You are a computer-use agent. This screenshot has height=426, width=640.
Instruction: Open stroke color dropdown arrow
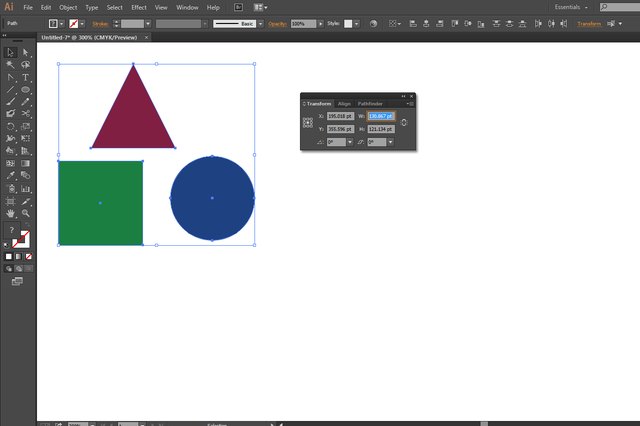click(82, 24)
